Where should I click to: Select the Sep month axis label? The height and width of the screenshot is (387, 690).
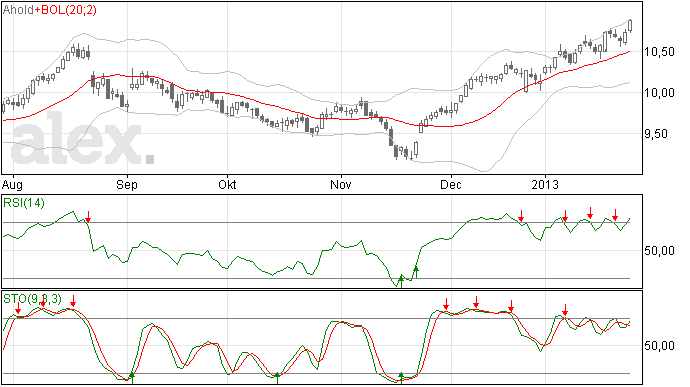click(x=127, y=184)
